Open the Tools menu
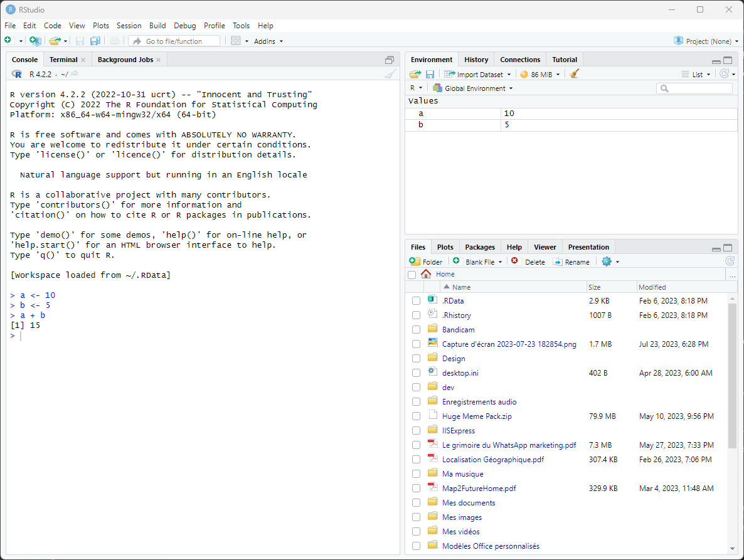 241,26
